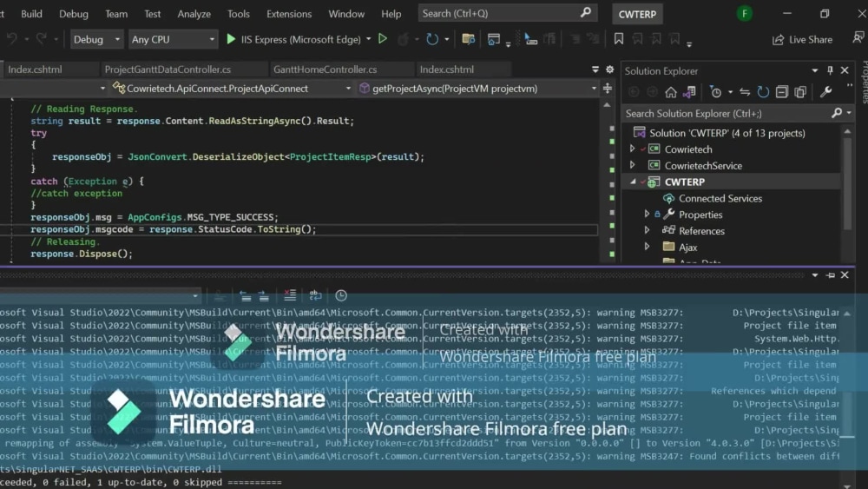Click the green F account avatar
Image resolution: width=868 pixels, height=489 pixels.
click(744, 13)
